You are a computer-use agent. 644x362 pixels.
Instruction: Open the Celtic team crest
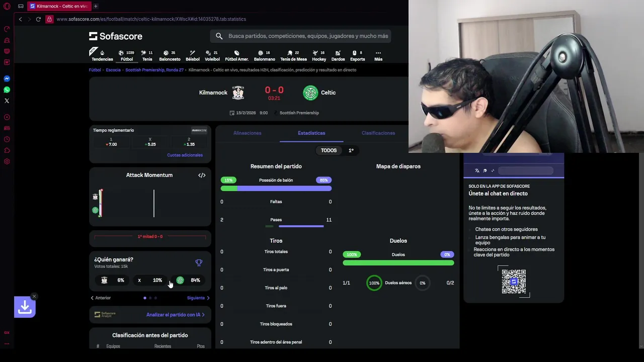pos(310,93)
